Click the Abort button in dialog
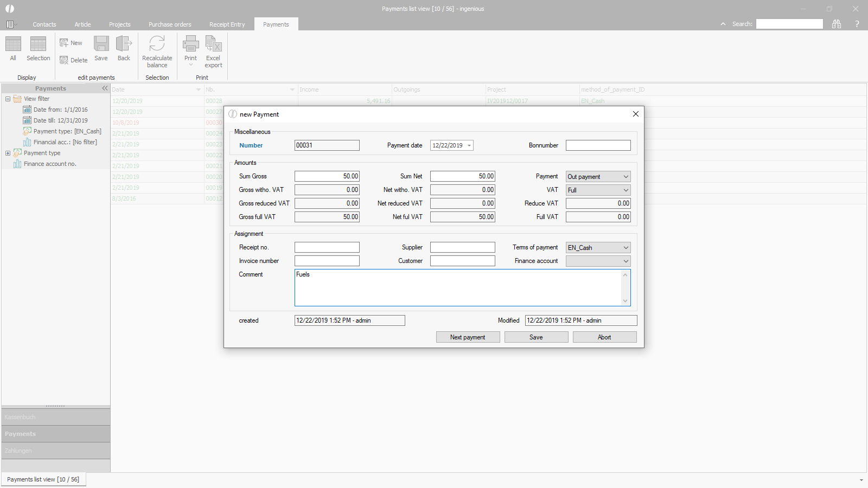The height and width of the screenshot is (488, 868). point(604,337)
